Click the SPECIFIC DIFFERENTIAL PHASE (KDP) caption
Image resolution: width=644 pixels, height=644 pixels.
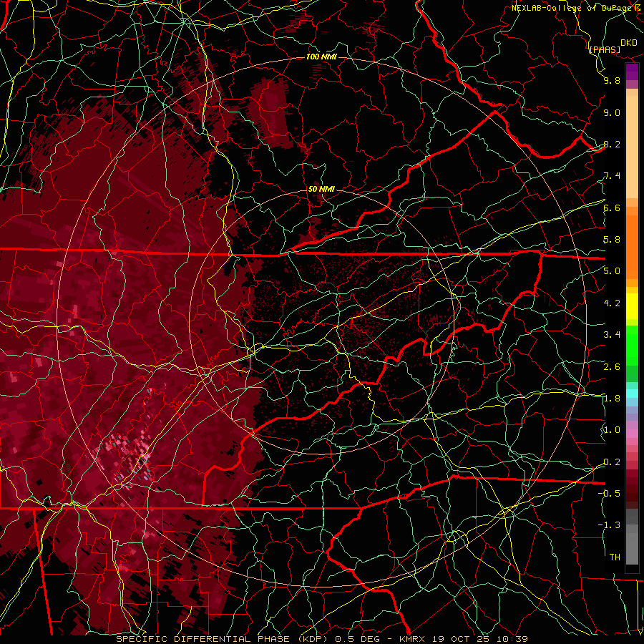coord(223,639)
